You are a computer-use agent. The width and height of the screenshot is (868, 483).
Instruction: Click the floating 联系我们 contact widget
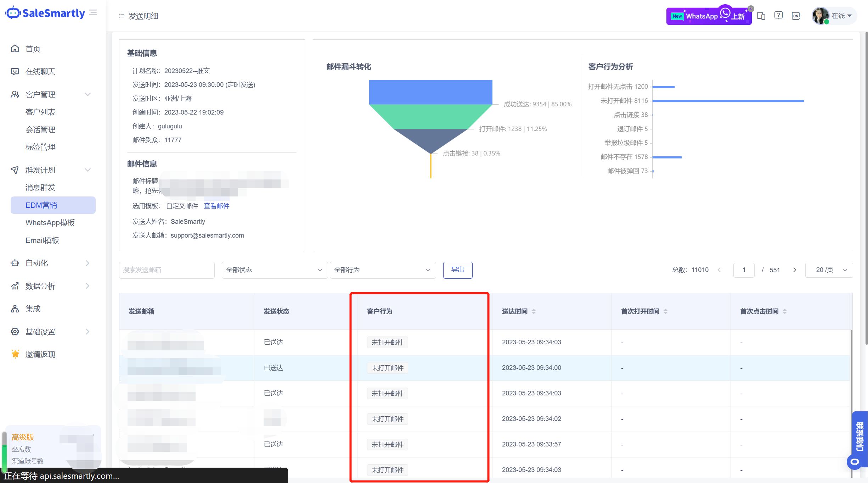[x=859, y=437]
